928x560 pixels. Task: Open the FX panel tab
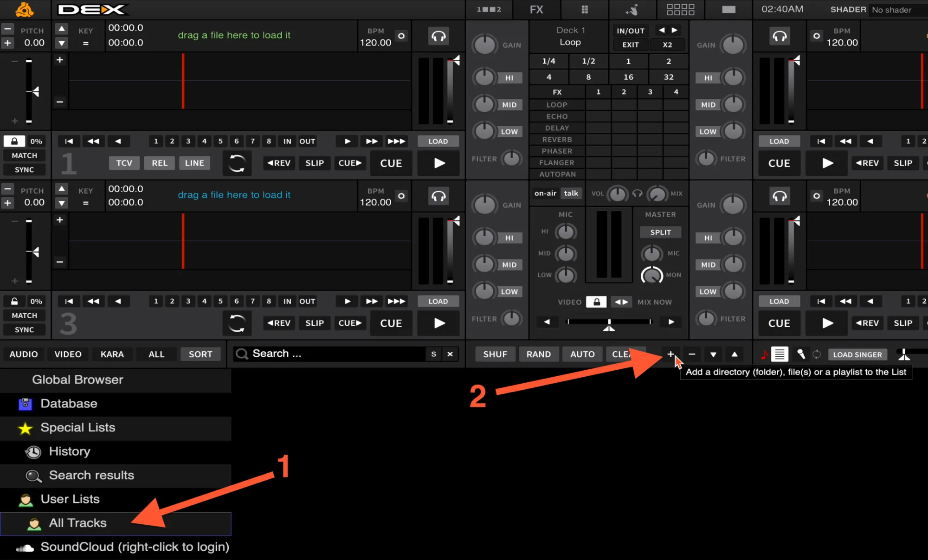[536, 9]
